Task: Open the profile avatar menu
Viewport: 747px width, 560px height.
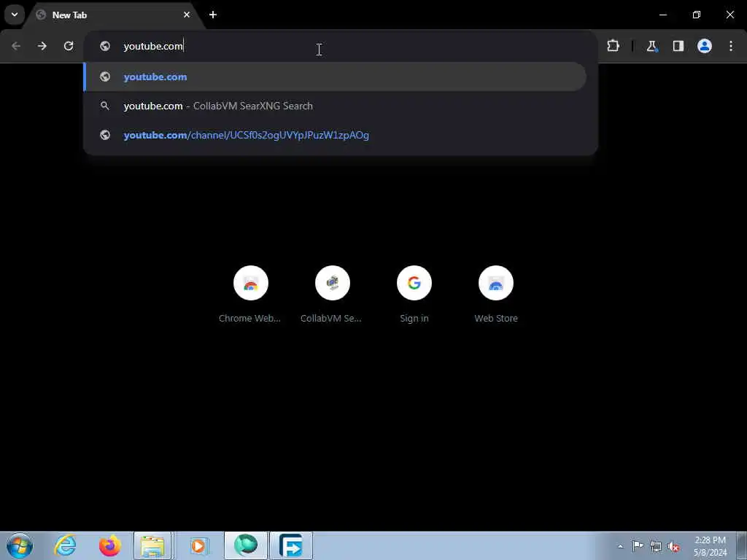Action: tap(704, 46)
